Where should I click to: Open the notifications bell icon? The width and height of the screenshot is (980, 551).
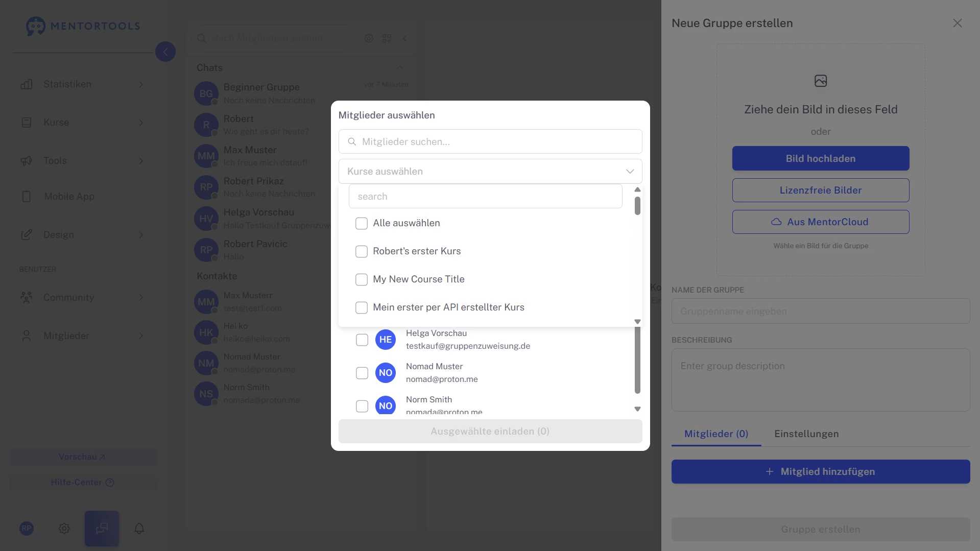[139, 528]
